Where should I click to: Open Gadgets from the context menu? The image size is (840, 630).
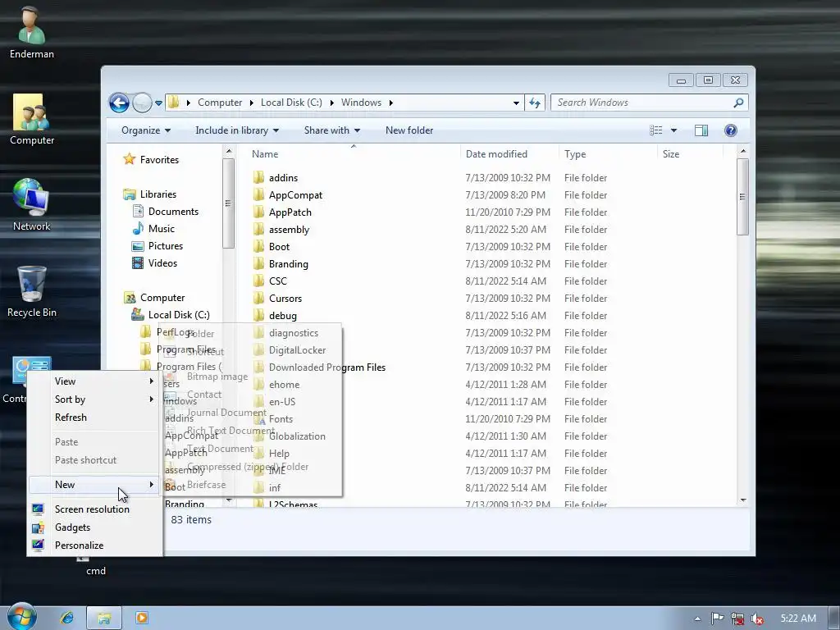click(x=94, y=527)
